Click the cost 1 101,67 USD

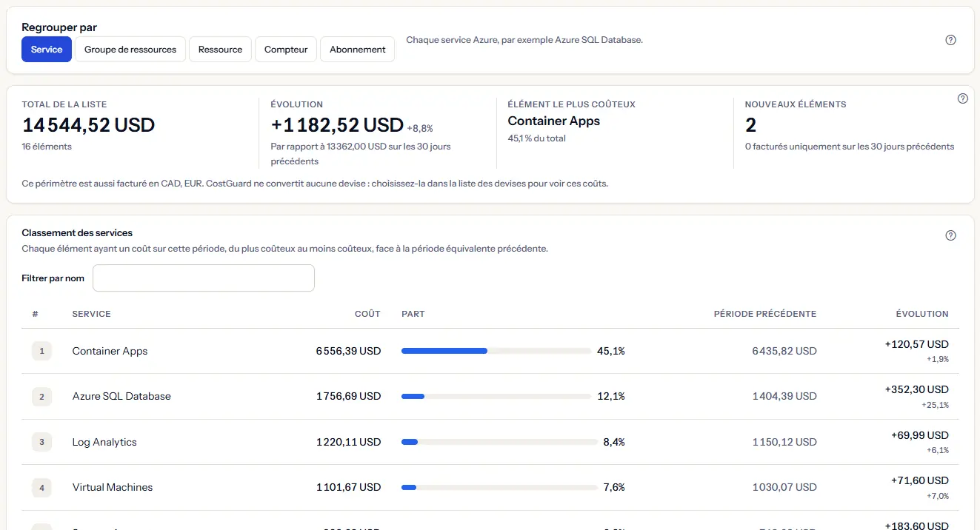tap(348, 487)
